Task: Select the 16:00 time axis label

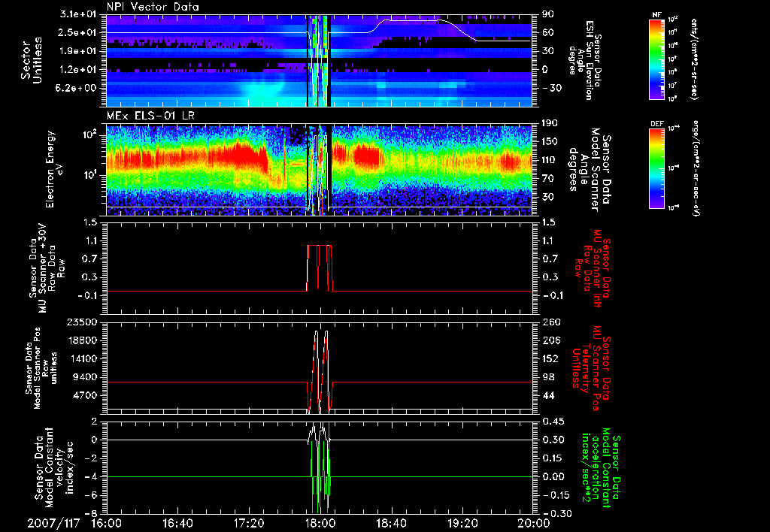Action: tap(106, 523)
